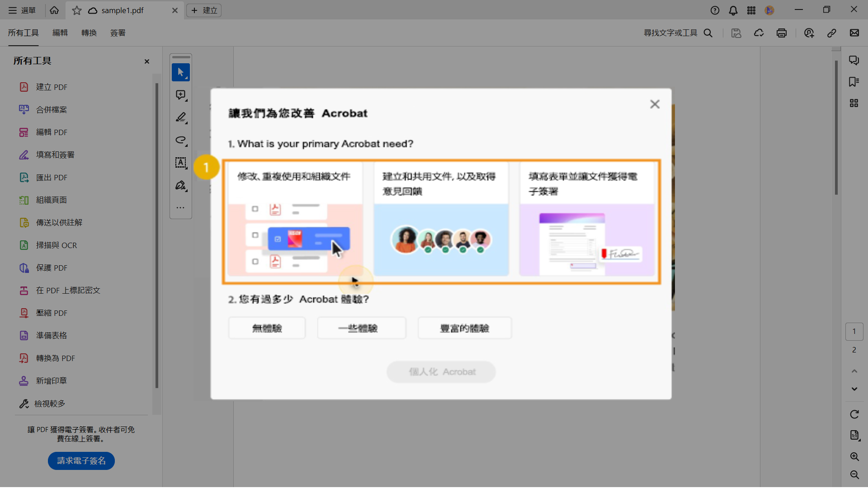Open the selection tool flyout arrow
This screenshot has width=868, height=488.
[186, 78]
